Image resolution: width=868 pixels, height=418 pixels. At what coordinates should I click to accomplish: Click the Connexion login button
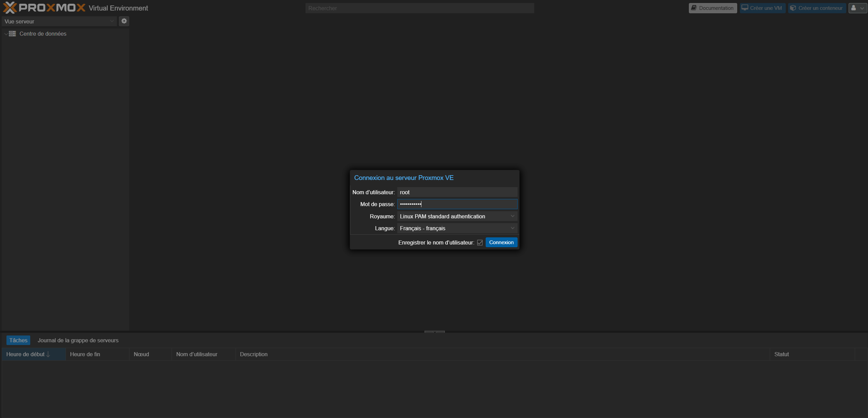pos(501,242)
